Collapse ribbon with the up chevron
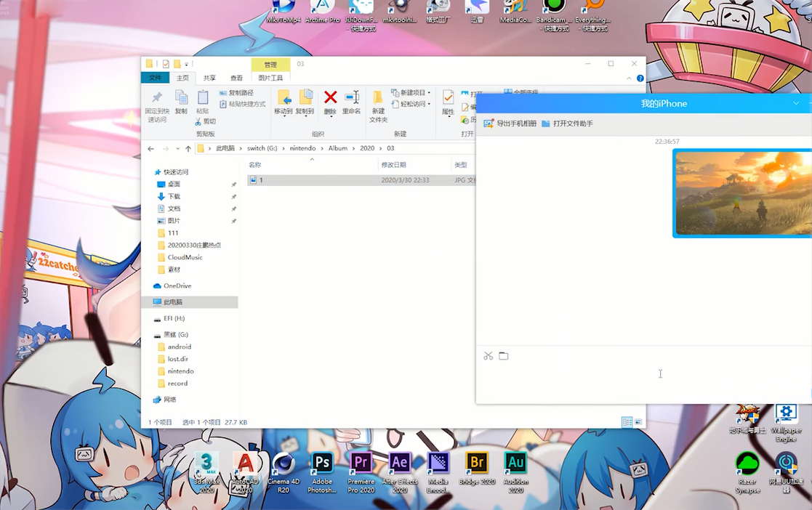Viewport: 812px width, 510px height. click(629, 78)
